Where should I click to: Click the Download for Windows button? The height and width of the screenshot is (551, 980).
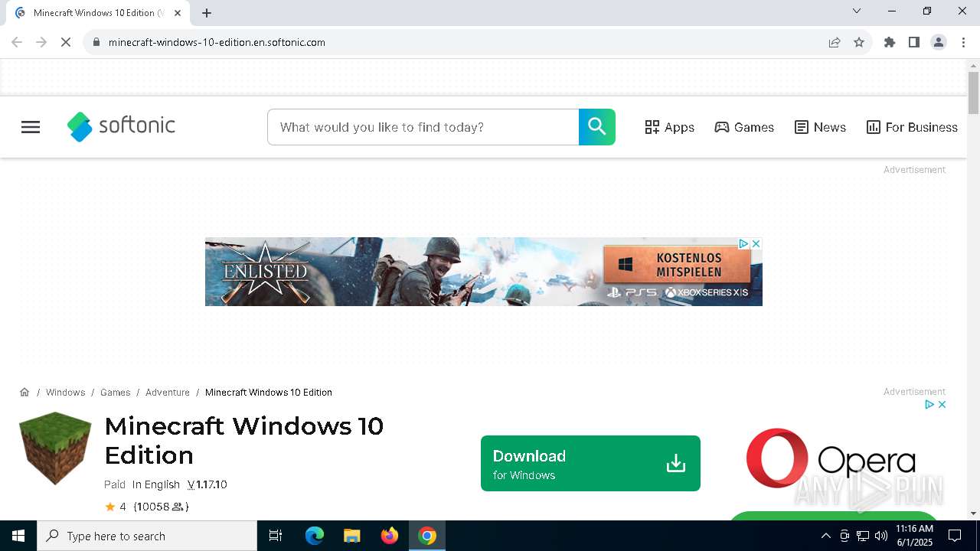tap(590, 464)
